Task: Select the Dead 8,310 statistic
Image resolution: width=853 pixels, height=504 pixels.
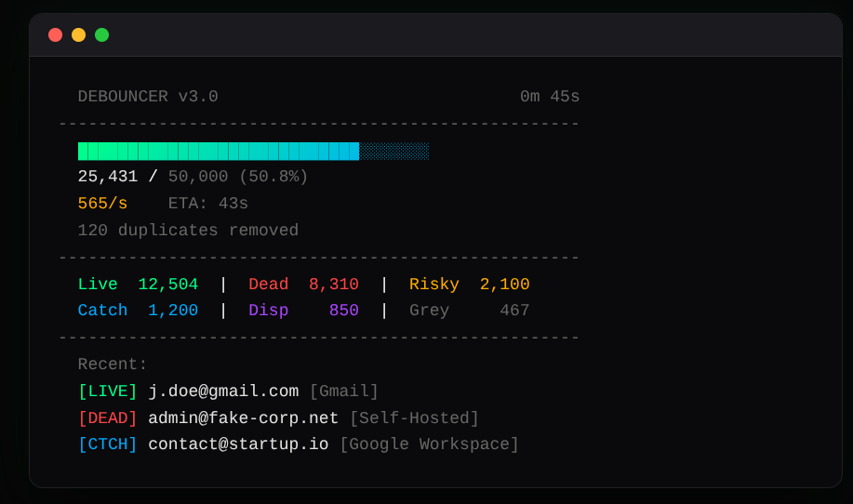Action: point(303,284)
